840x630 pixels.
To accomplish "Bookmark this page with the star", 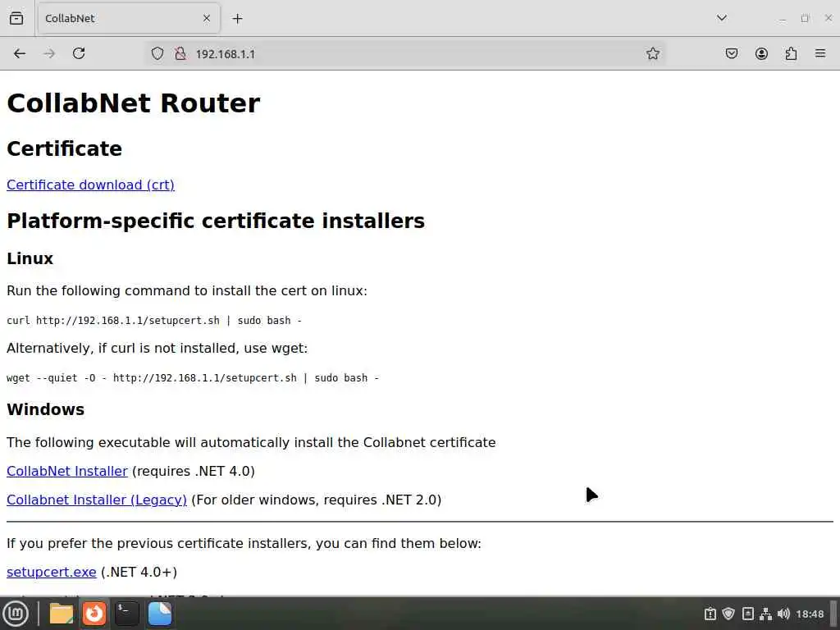I will [x=652, y=53].
